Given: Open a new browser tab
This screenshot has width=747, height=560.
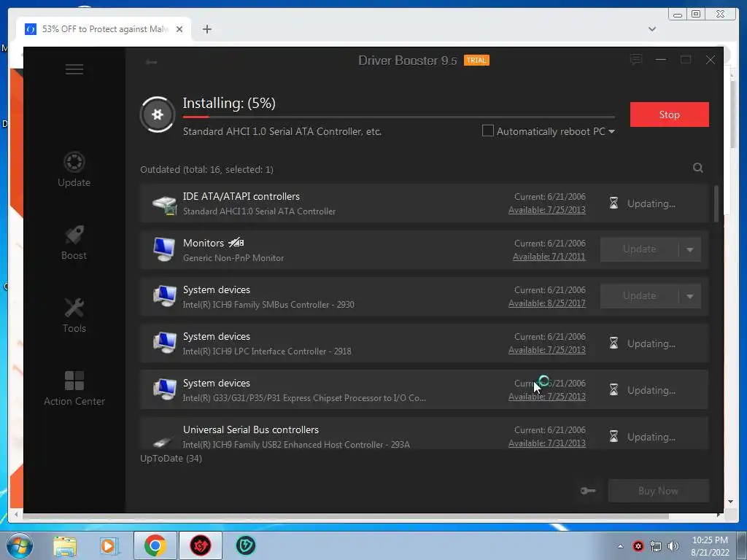Looking at the screenshot, I should tap(206, 29).
